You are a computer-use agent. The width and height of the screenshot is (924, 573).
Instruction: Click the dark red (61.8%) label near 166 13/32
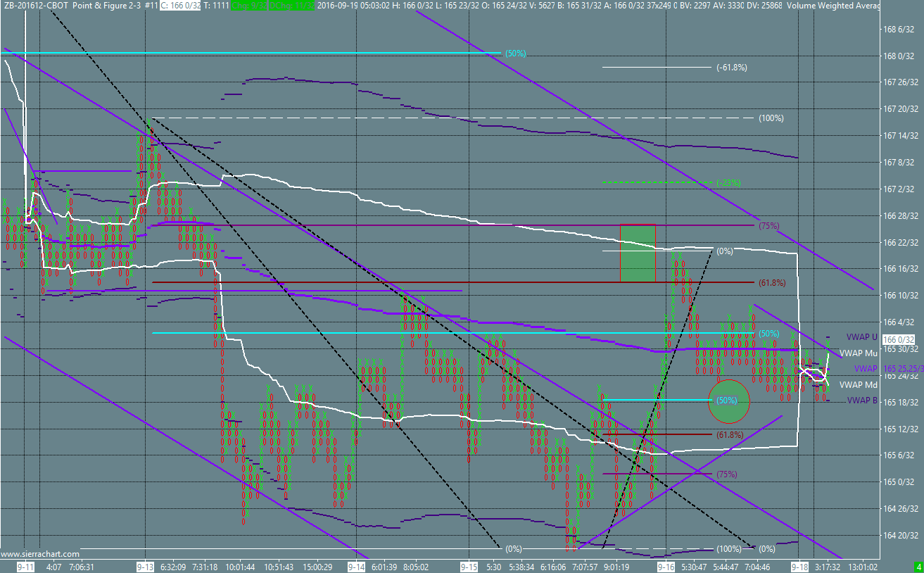[771, 283]
